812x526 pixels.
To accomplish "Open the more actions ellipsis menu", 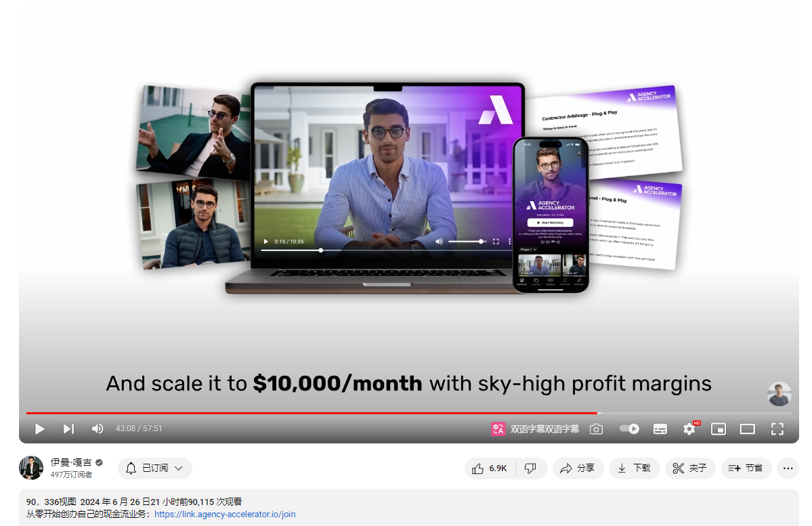I will [x=786, y=468].
